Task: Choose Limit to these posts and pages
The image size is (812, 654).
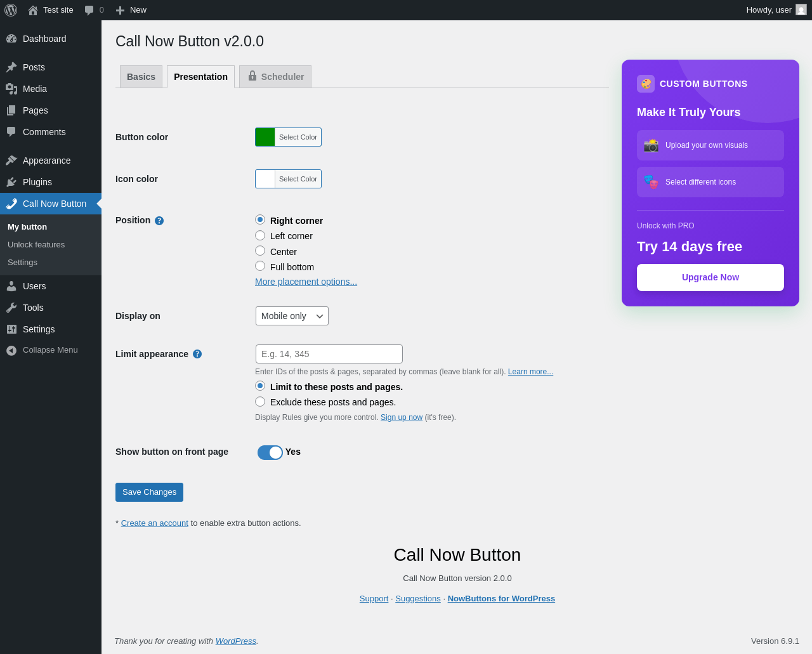Action: [260, 386]
